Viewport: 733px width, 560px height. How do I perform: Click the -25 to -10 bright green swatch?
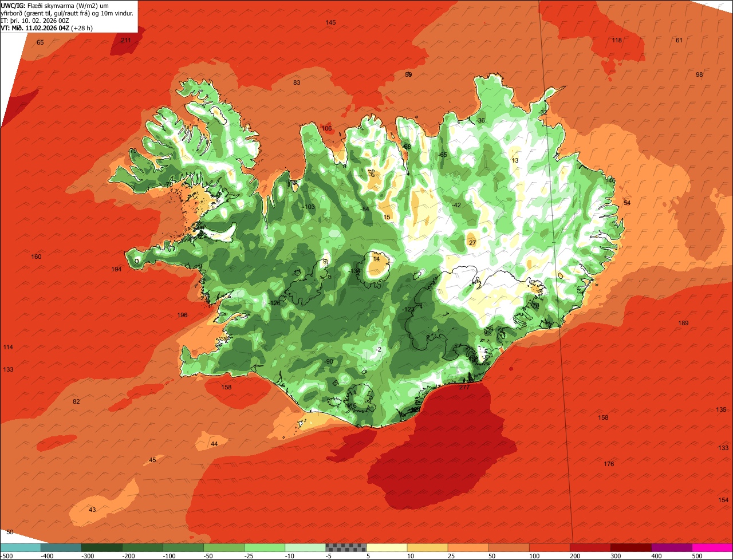[264, 547]
